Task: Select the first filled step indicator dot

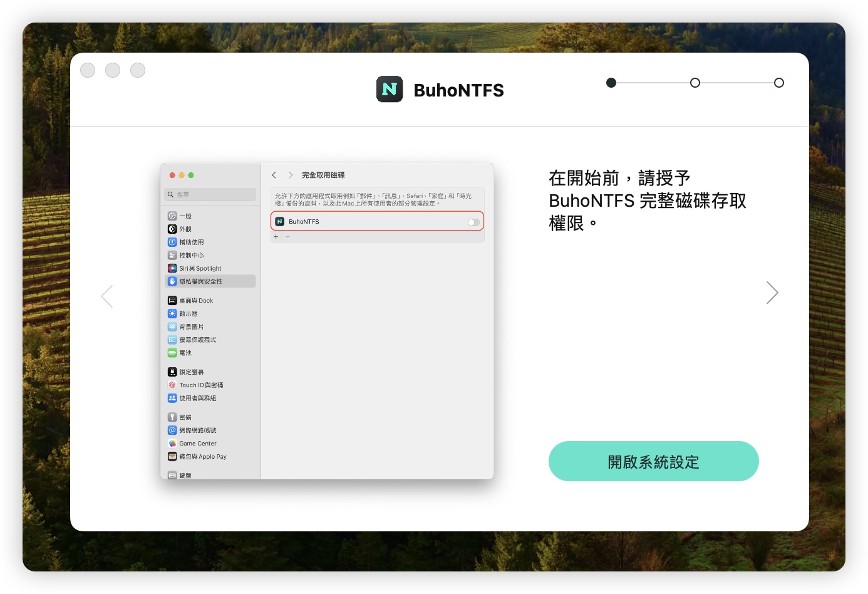Action: (x=611, y=83)
